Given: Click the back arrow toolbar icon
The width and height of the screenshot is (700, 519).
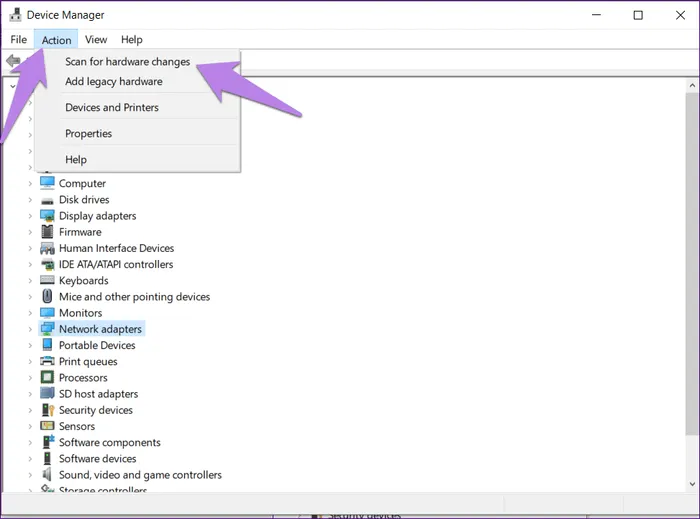Looking at the screenshot, I should [x=13, y=62].
